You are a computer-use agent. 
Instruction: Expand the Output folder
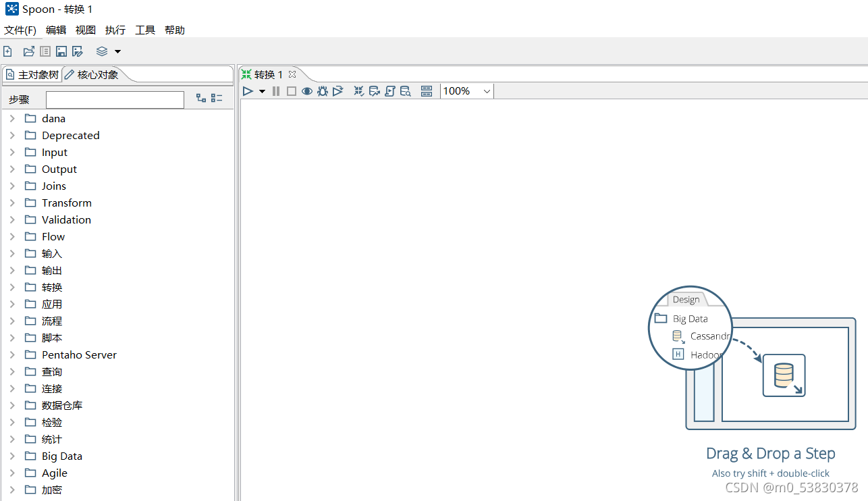(x=12, y=169)
